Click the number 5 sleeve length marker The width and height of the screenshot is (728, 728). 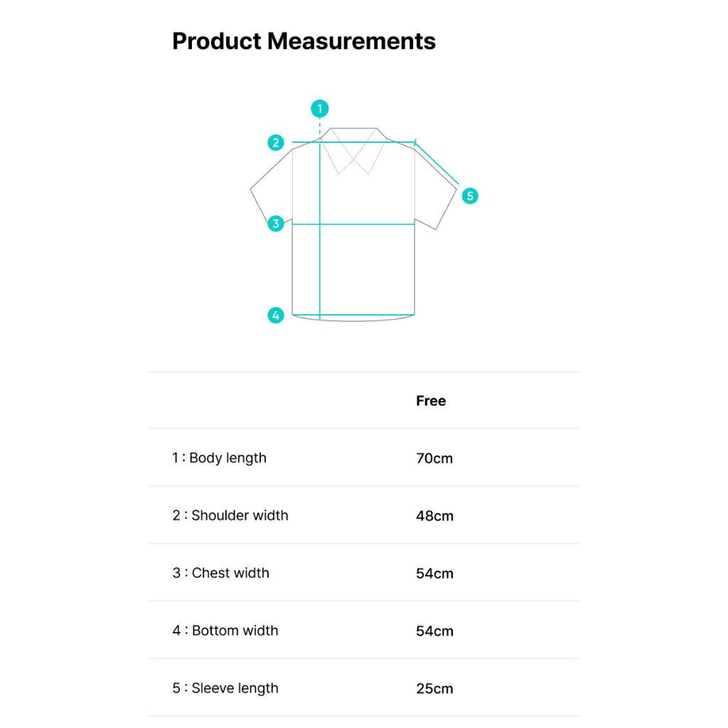point(470,196)
